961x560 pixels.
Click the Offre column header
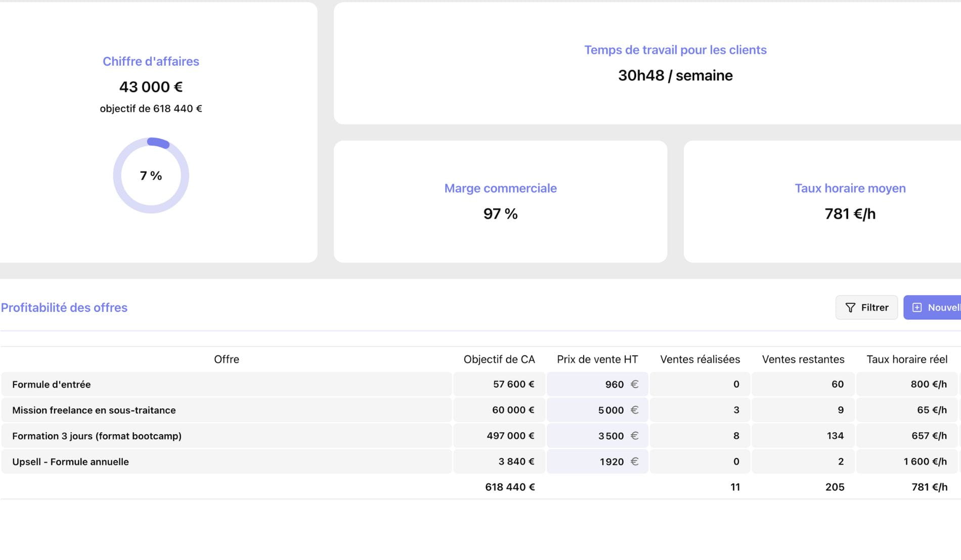coord(226,359)
